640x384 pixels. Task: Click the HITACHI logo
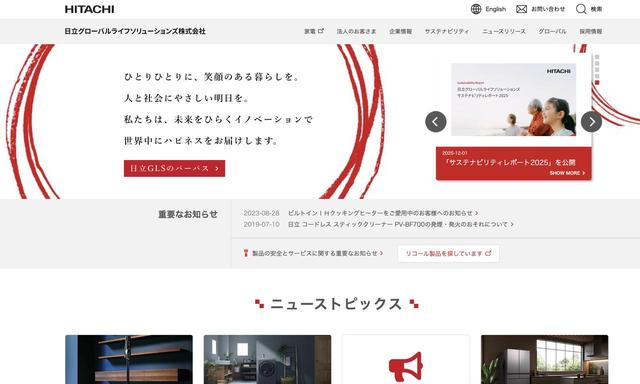pos(89,9)
